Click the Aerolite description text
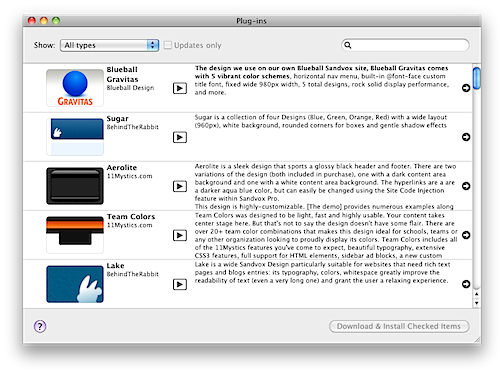The width and height of the screenshot is (504, 375). tap(325, 186)
